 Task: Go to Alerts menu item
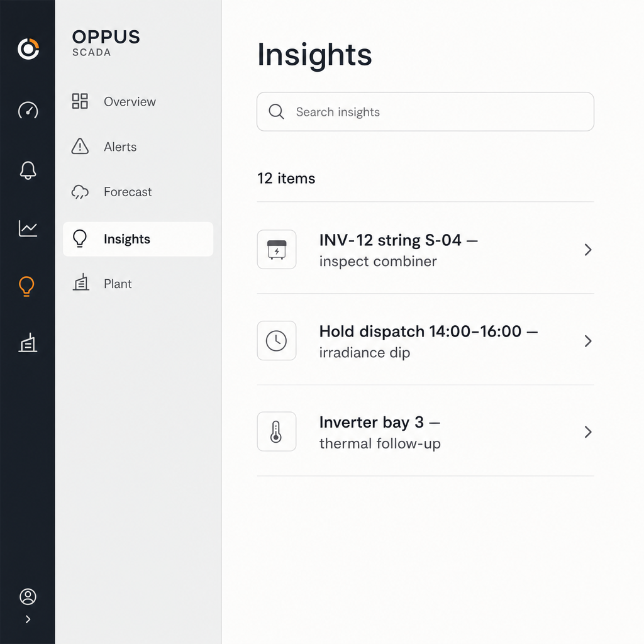pos(138,147)
